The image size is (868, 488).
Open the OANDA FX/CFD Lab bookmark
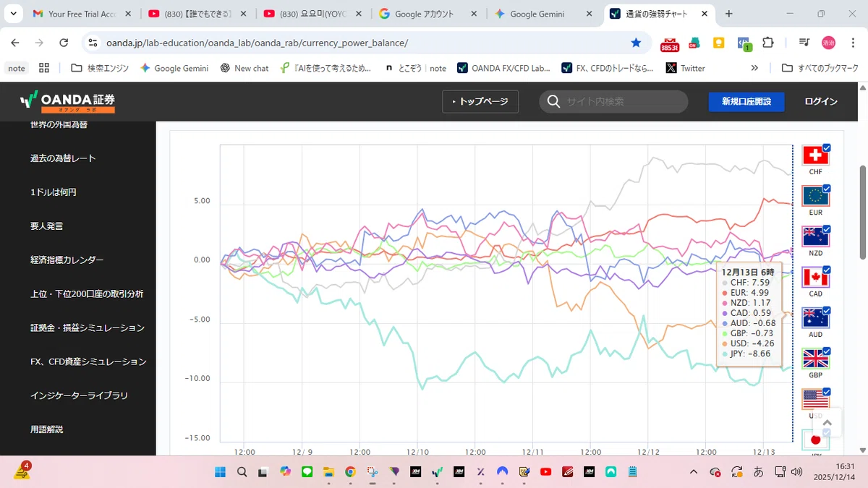point(503,68)
